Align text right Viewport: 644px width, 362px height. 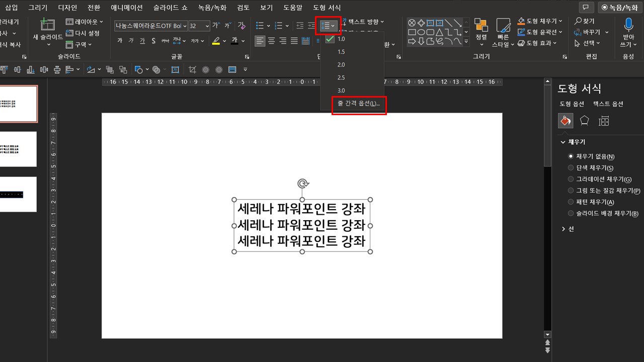pyautogui.click(x=283, y=41)
